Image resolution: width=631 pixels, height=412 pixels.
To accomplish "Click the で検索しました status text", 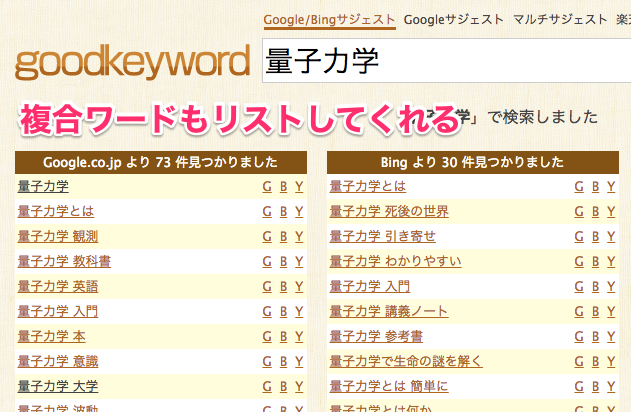I will (542, 117).
